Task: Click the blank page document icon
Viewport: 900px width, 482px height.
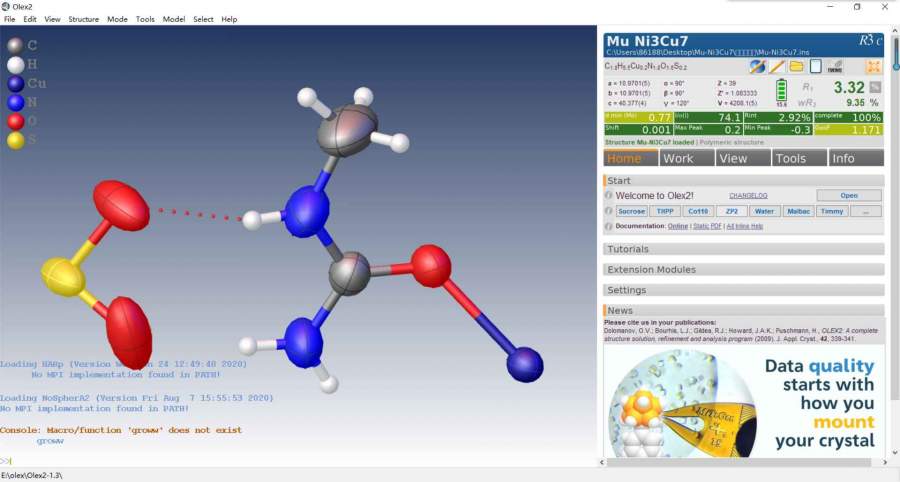Action: tap(816, 66)
